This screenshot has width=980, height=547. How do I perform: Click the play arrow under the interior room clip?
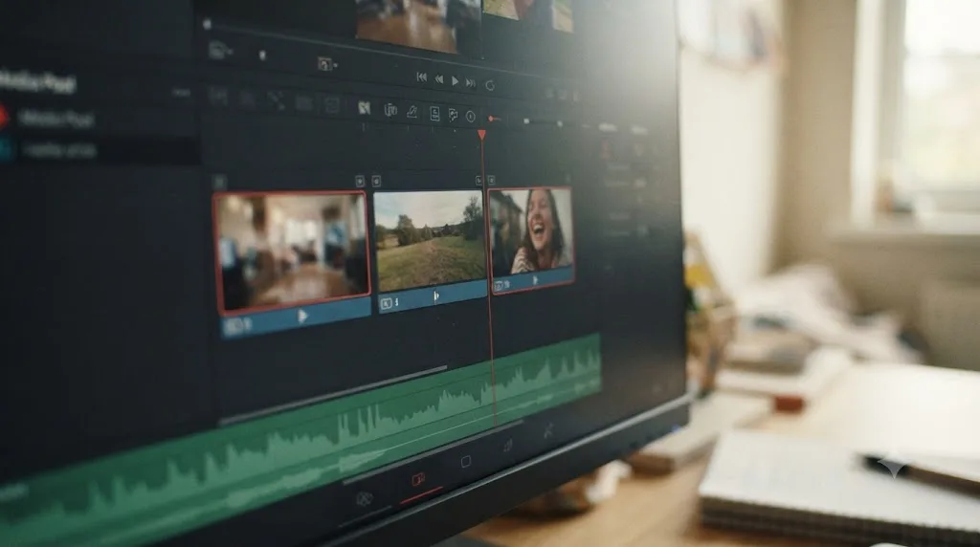click(302, 317)
